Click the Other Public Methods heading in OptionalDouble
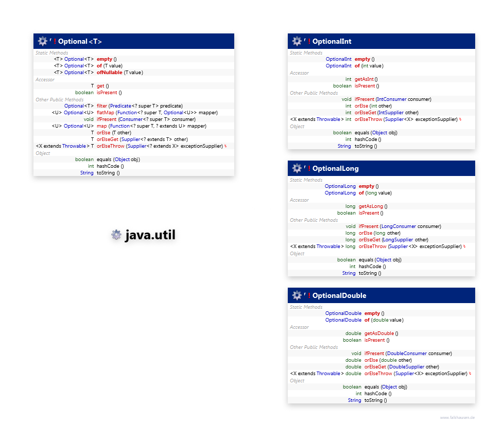Screen dimensions: 504x441 (x=314, y=347)
